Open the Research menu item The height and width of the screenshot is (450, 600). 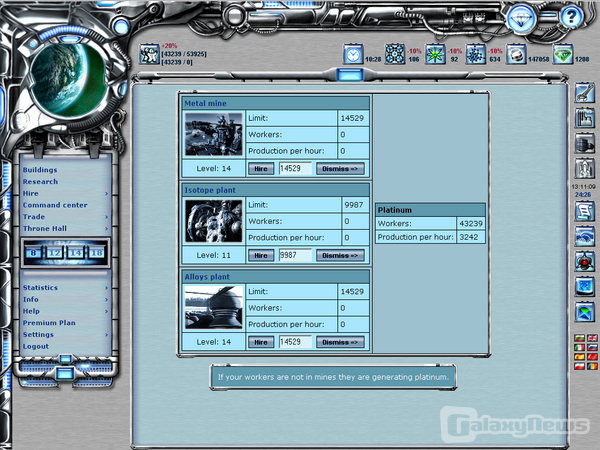pyautogui.click(x=40, y=182)
